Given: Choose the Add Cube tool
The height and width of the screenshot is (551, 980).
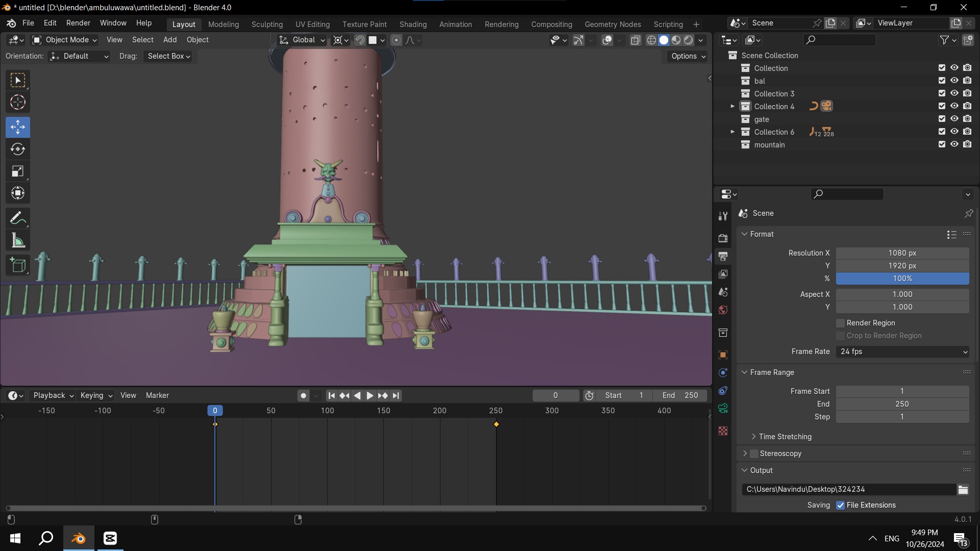Looking at the screenshot, I should [x=18, y=265].
